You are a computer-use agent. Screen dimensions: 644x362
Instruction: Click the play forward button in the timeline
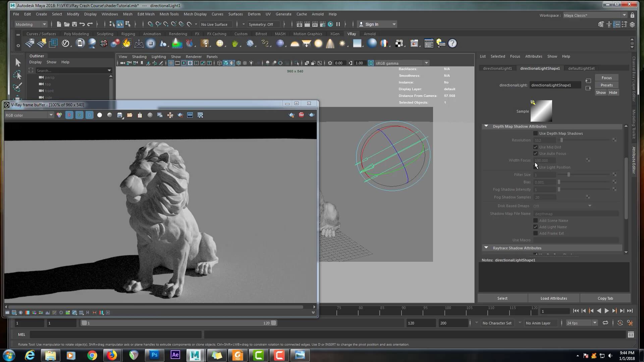[606, 311]
